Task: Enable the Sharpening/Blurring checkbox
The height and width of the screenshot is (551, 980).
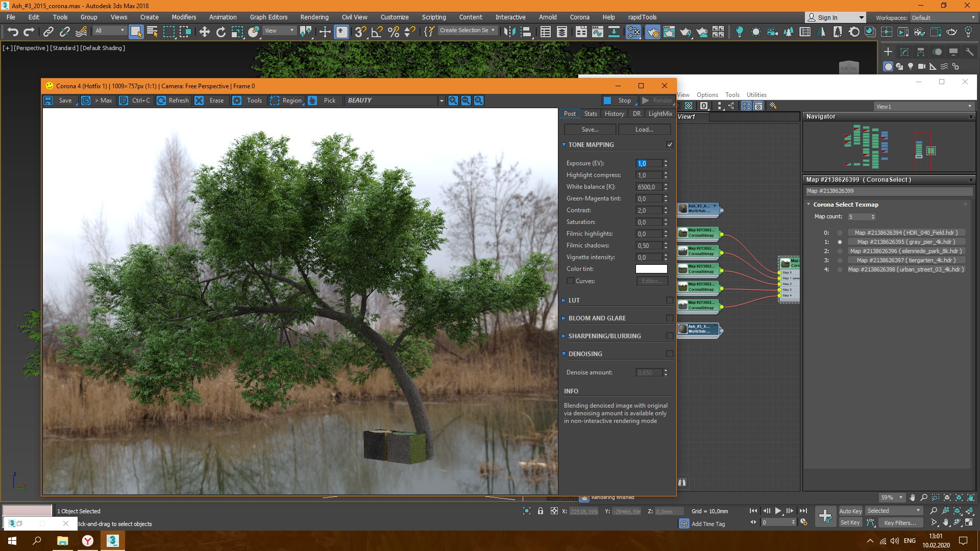Action: 670,336
